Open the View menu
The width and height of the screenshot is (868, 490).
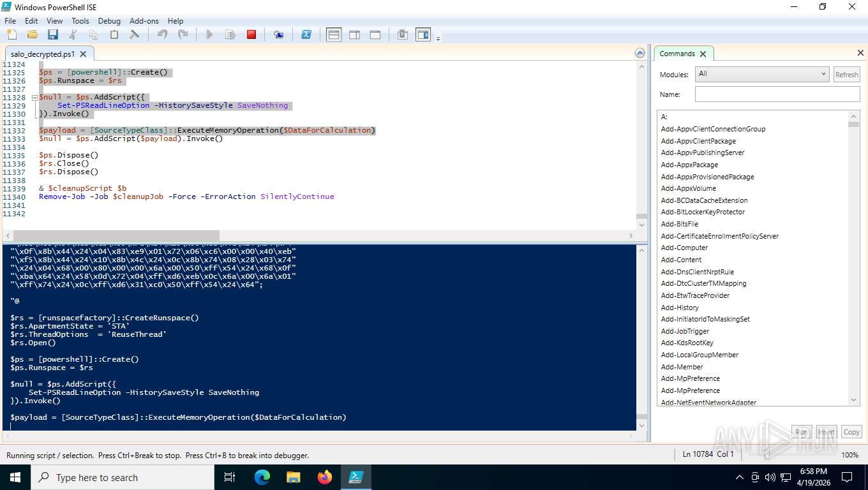pos(55,20)
